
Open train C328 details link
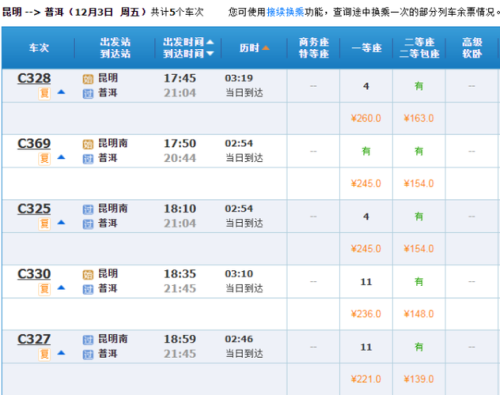point(34,78)
